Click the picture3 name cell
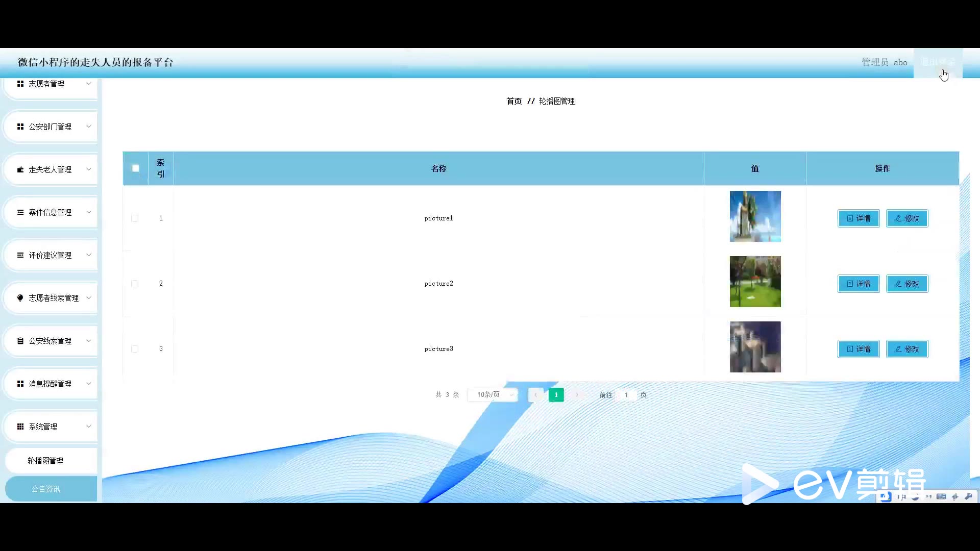The height and width of the screenshot is (551, 980). pyautogui.click(x=439, y=349)
